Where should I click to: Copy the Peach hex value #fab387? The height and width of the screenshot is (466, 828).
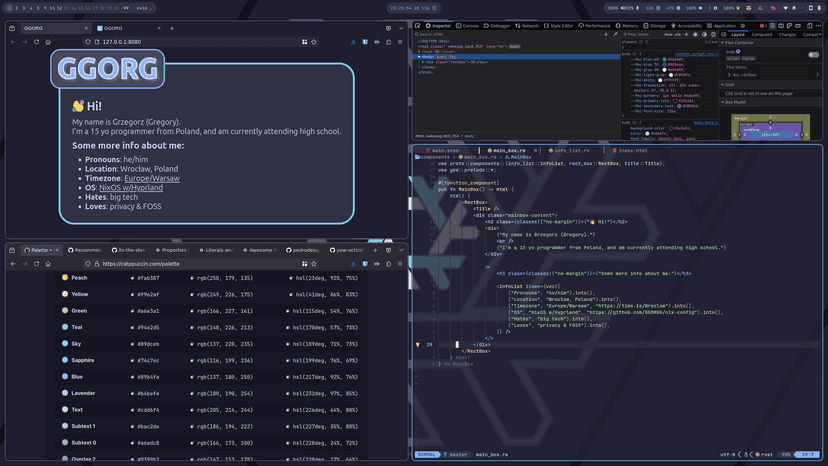[148, 278]
